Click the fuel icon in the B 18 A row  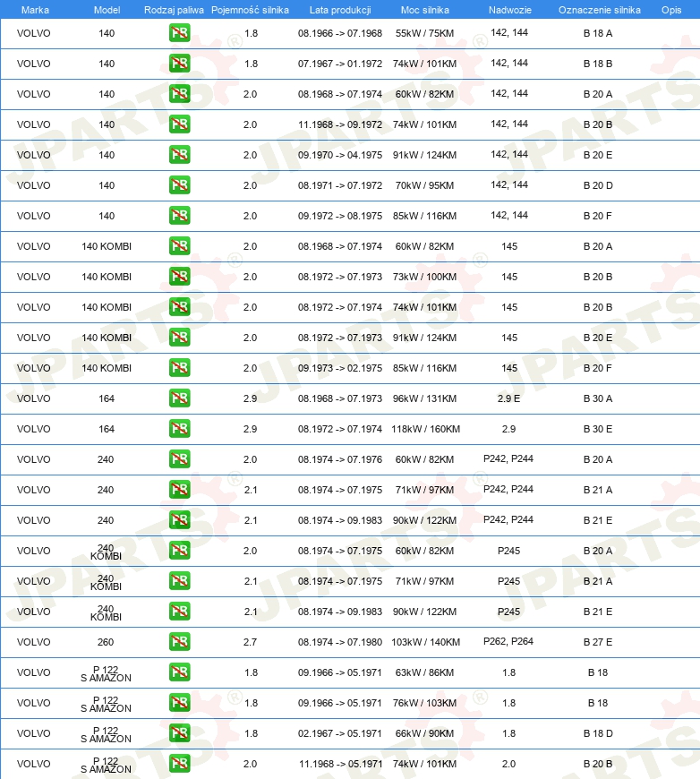click(179, 33)
